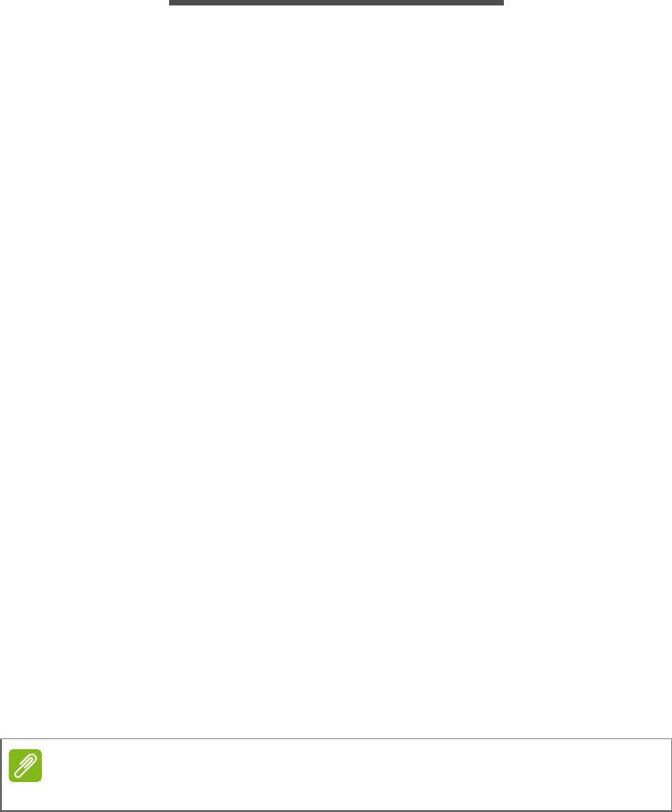This screenshot has width=672, height=812.
Task: Tap the green rounded-square attachment icon
Action: [25, 766]
